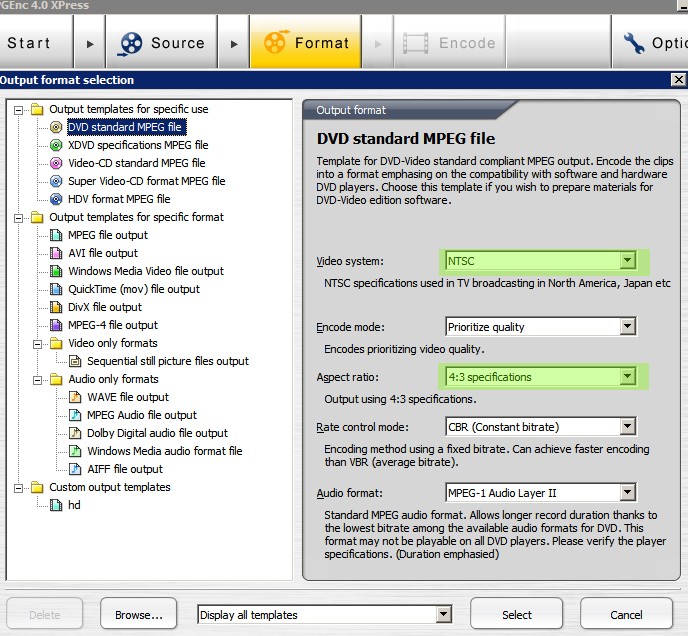This screenshot has width=688, height=636.
Task: Click the Browse... button
Action: click(139, 614)
